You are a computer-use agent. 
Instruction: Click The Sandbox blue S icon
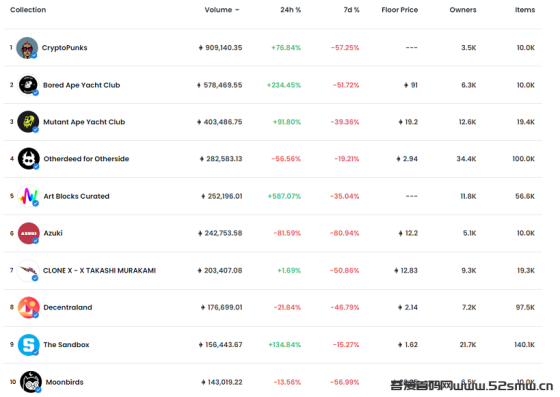click(x=29, y=345)
